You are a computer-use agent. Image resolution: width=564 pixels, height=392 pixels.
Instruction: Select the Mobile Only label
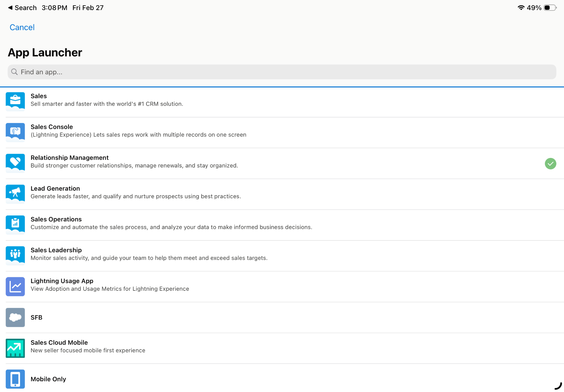48,379
